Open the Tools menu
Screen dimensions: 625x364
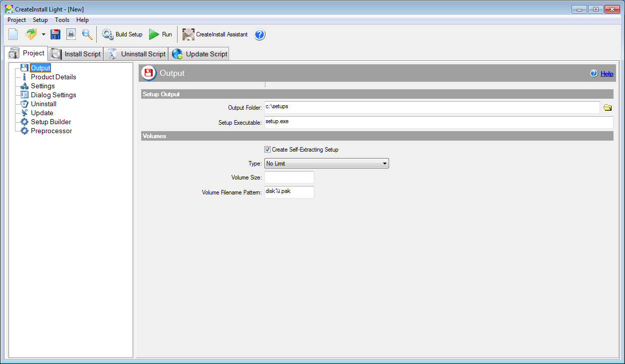[62, 20]
